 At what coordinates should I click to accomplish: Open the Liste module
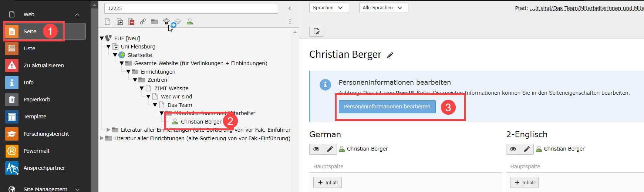(29, 48)
